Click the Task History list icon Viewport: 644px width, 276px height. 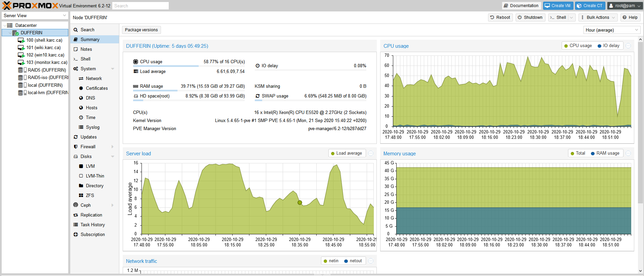(76, 225)
